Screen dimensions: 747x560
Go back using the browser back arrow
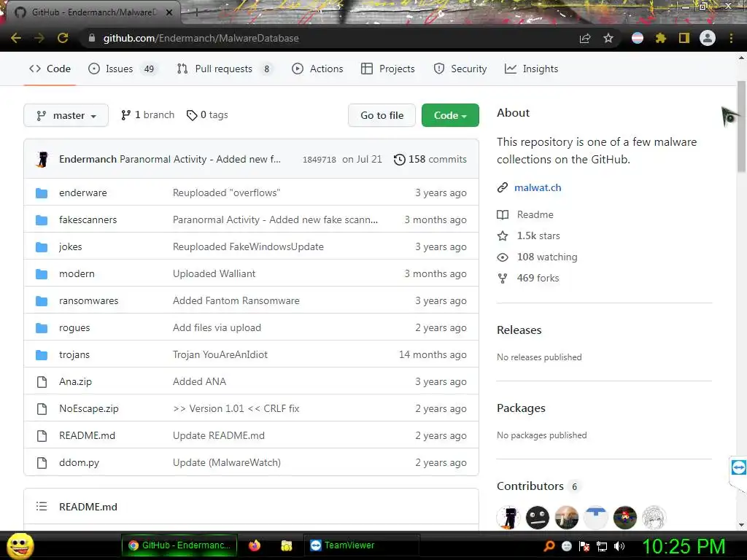(x=16, y=38)
